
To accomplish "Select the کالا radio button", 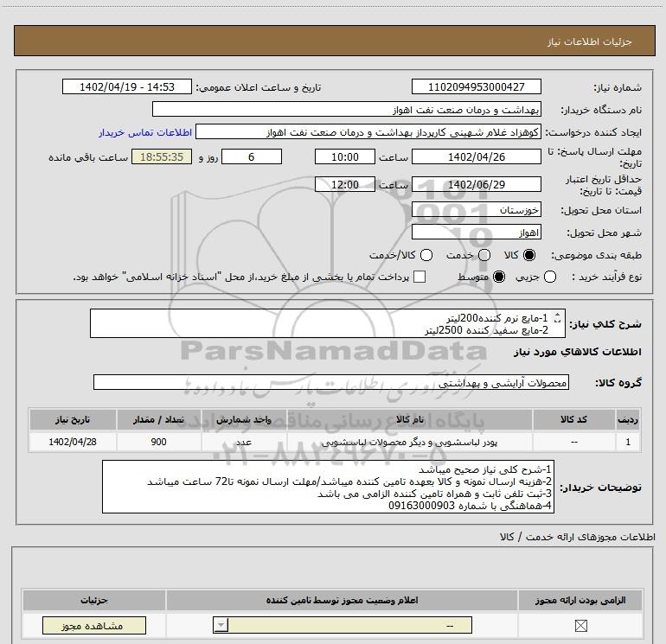I will [x=529, y=255].
